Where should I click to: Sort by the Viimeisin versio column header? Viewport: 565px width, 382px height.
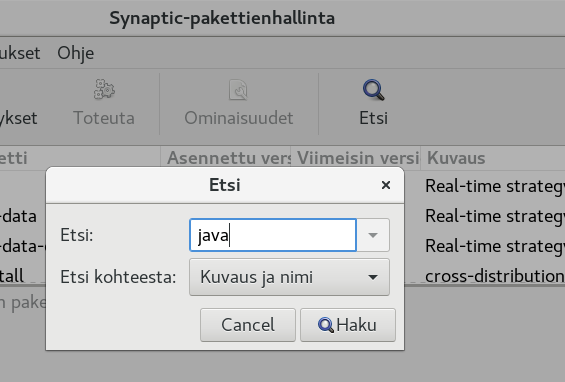click(356, 158)
